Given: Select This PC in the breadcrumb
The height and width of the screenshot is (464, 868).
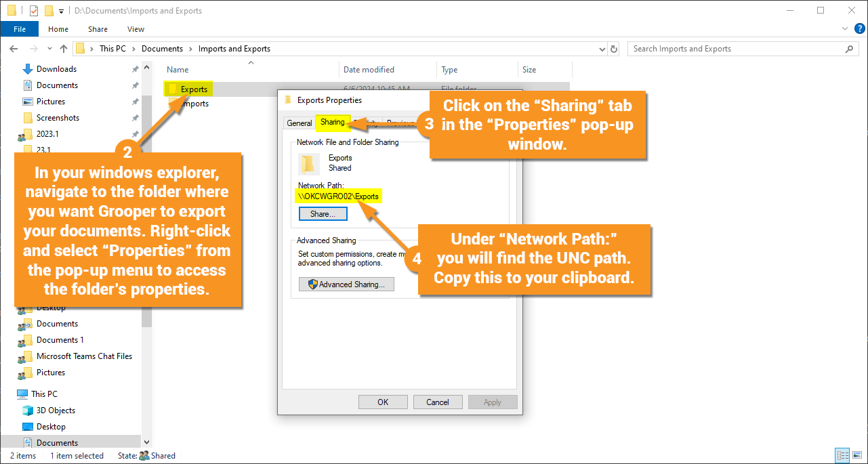Looking at the screenshot, I should pos(114,49).
